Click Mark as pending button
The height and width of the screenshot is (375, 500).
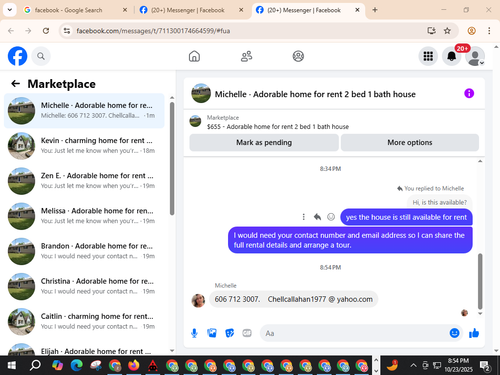click(x=264, y=143)
